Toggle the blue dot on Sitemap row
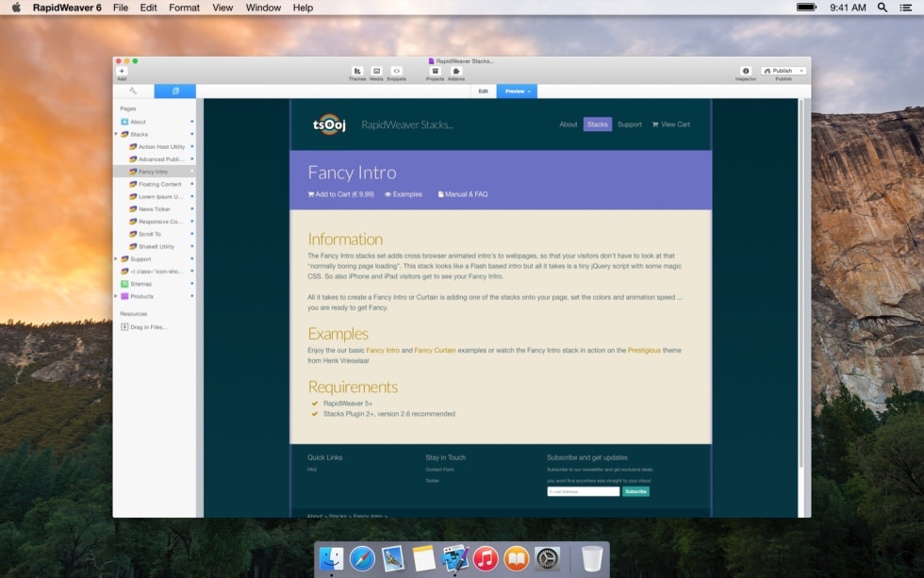The width and height of the screenshot is (924, 578). click(x=192, y=284)
